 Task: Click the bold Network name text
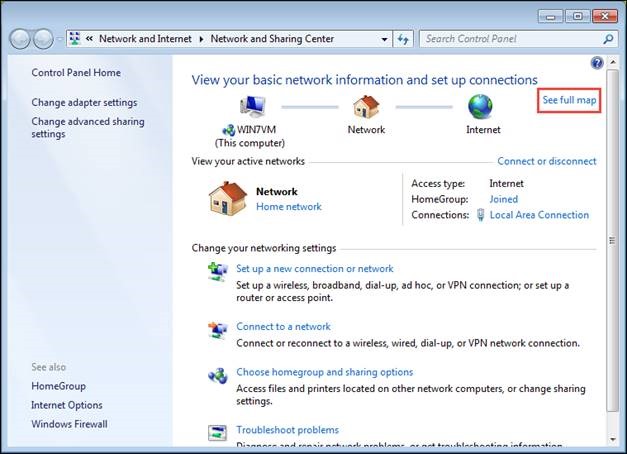click(277, 192)
